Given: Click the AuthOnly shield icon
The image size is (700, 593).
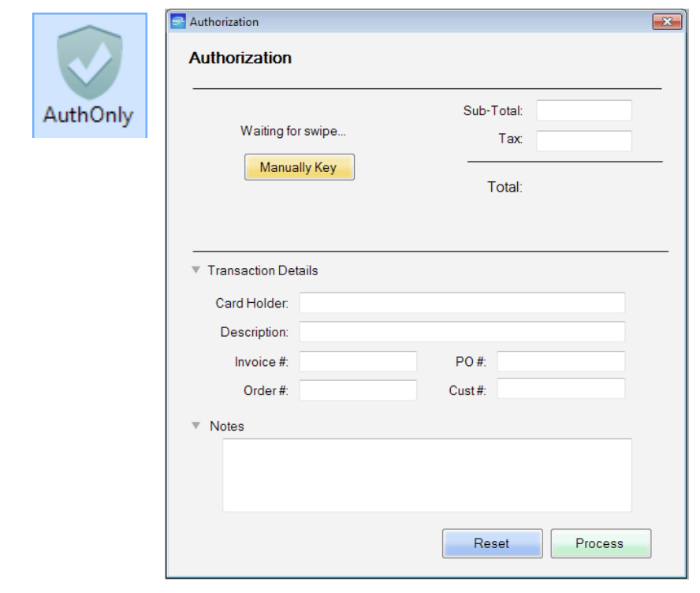Looking at the screenshot, I should click(90, 63).
